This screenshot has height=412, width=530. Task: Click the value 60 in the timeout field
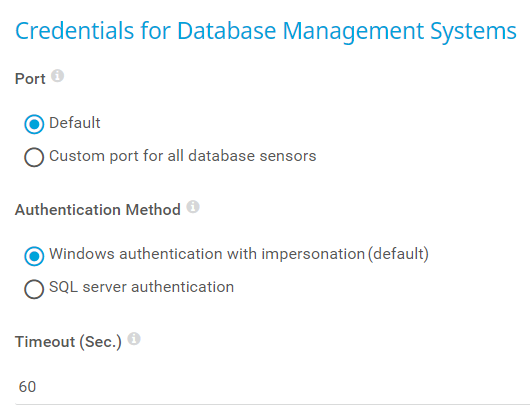(27, 387)
